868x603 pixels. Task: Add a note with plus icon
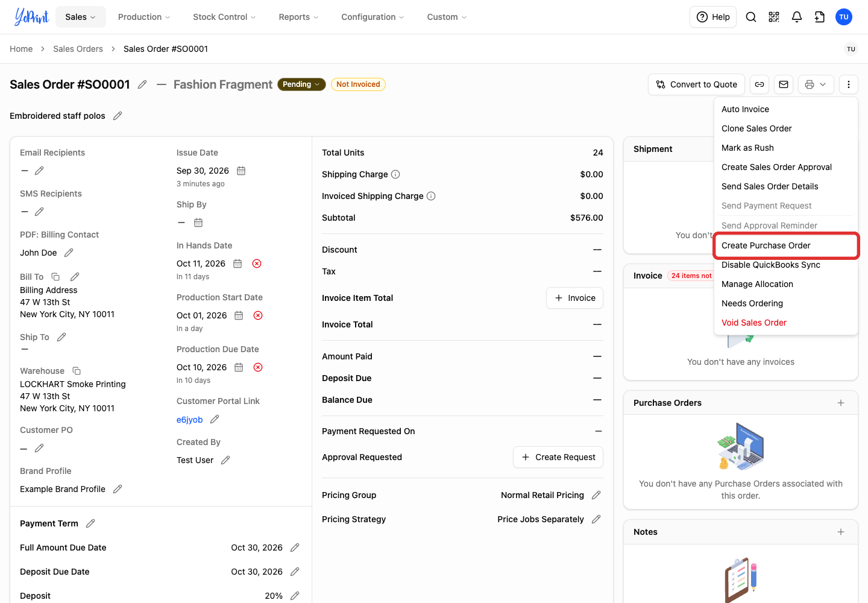[841, 532]
